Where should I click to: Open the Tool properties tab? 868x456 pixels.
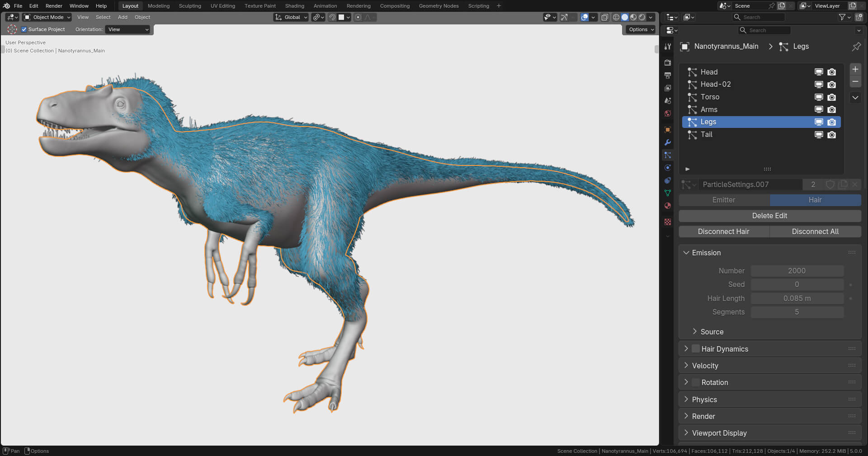(x=668, y=47)
